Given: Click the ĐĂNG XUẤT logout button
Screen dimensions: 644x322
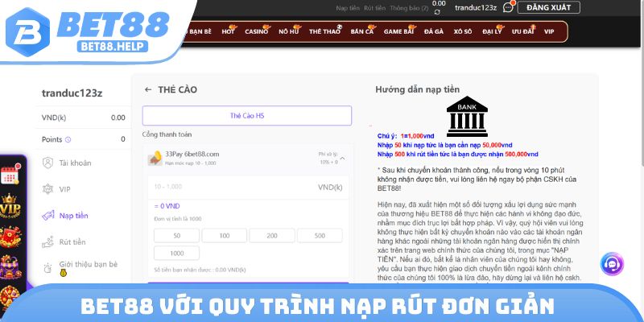Looking at the screenshot, I should [549, 7].
